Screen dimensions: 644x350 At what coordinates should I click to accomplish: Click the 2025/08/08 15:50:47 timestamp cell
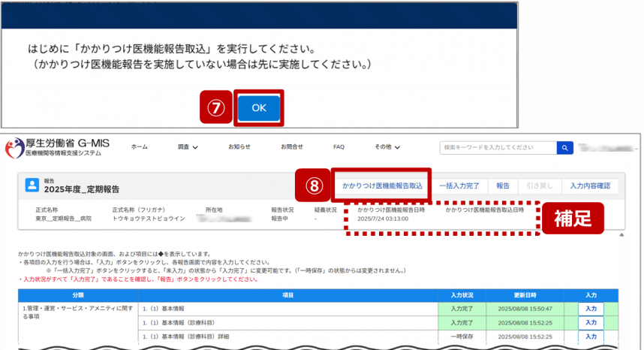525,309
